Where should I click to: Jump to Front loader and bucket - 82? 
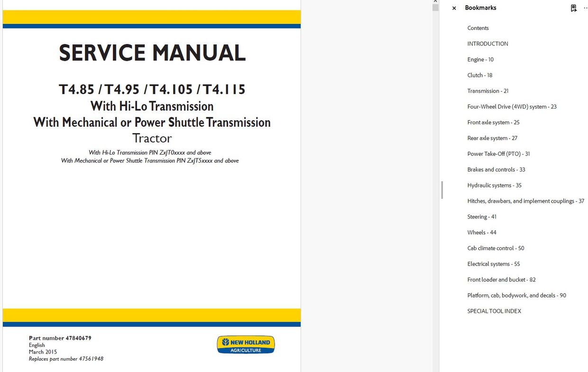click(x=502, y=279)
